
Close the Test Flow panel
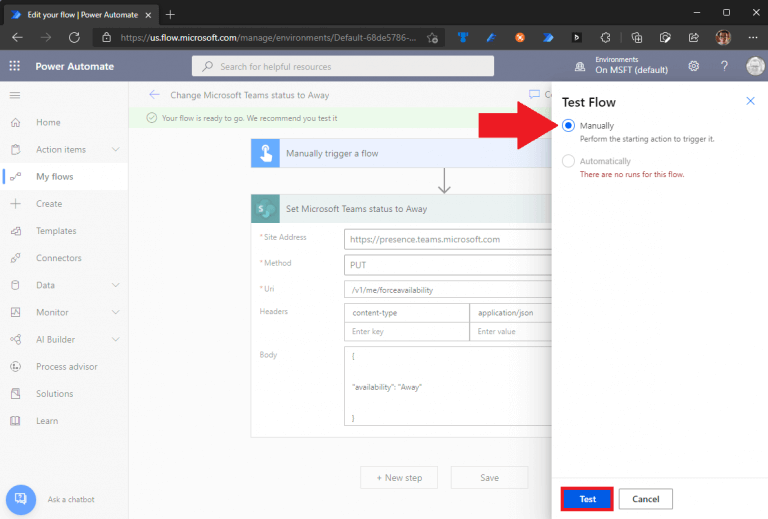[x=750, y=101]
